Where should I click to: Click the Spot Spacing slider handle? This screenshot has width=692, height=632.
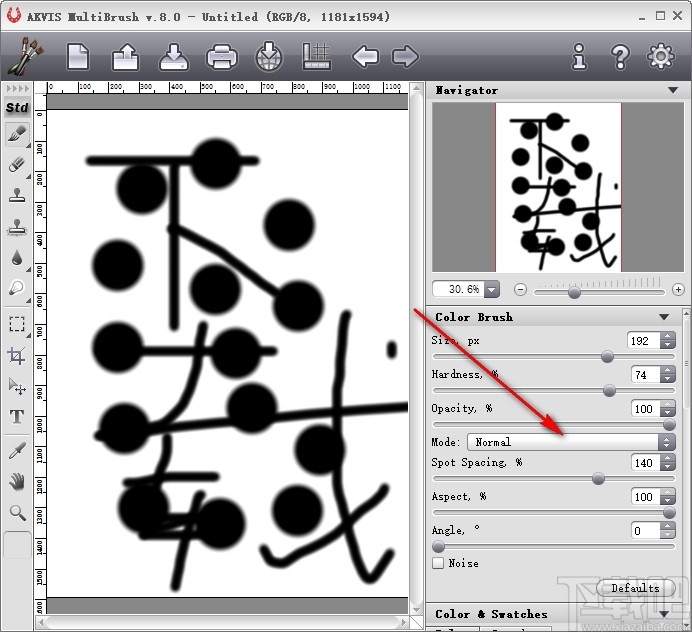(598, 478)
